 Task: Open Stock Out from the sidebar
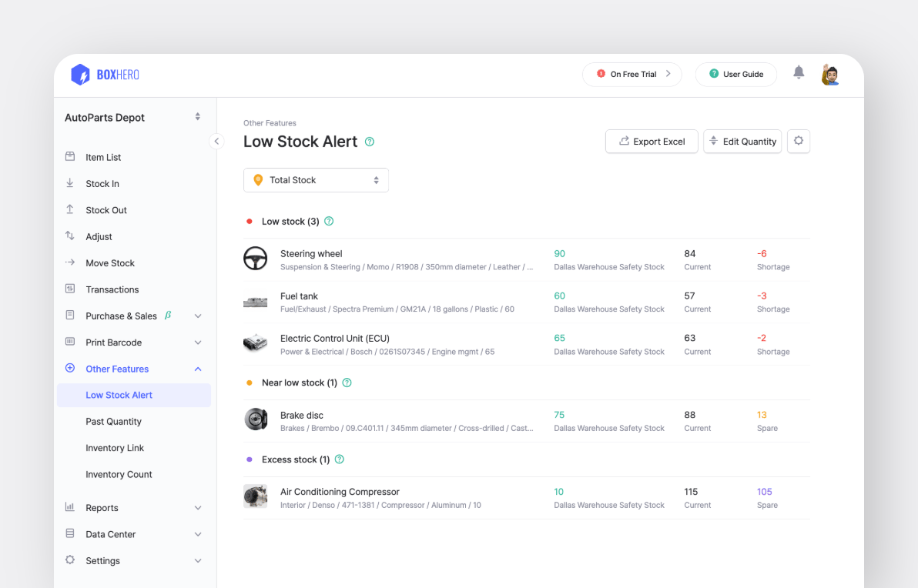pos(106,209)
